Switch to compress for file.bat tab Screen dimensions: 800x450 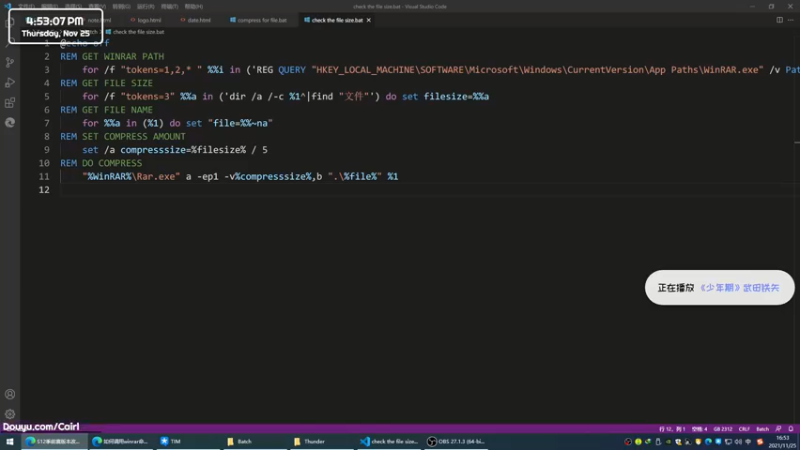(258, 20)
